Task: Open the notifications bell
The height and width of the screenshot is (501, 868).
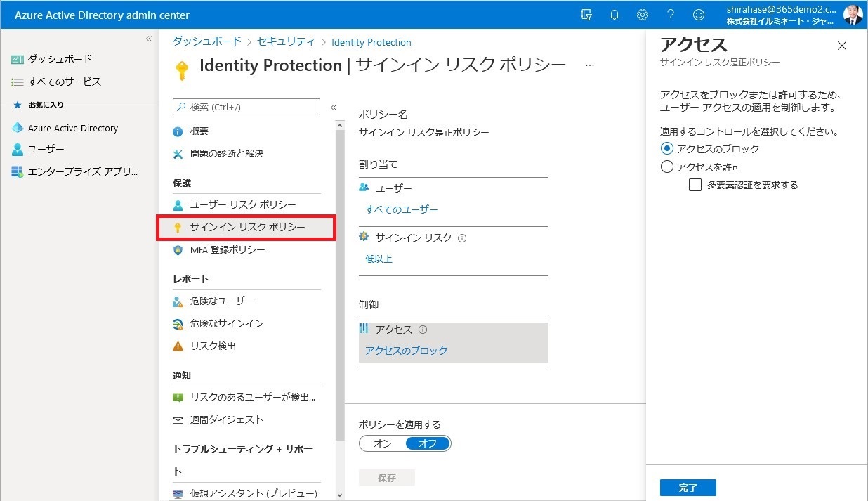Action: [x=614, y=15]
